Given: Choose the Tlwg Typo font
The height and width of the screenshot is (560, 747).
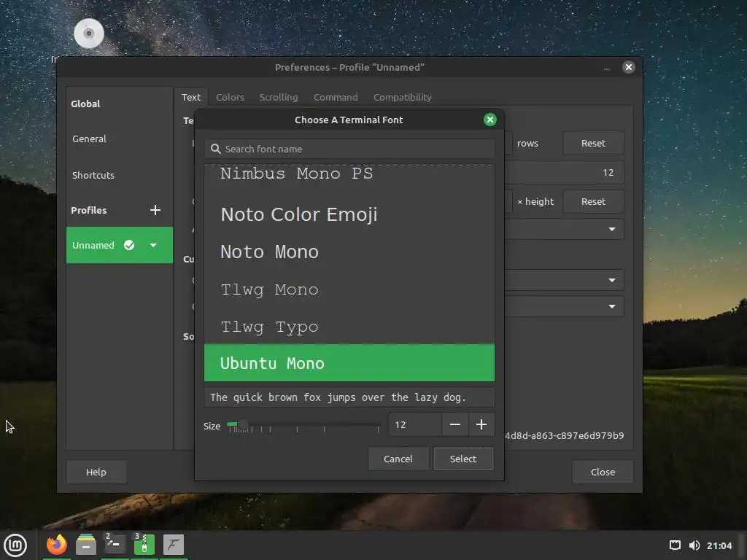Looking at the screenshot, I should (x=349, y=326).
